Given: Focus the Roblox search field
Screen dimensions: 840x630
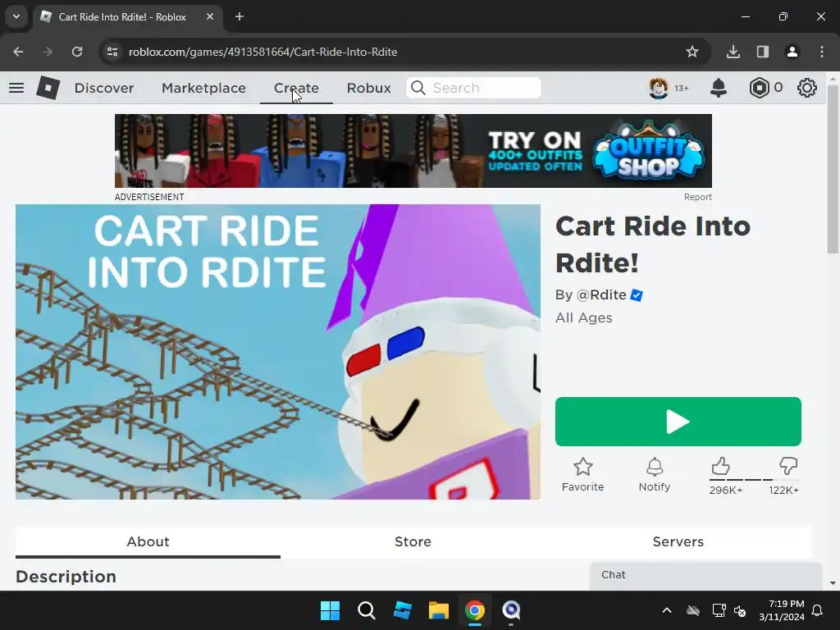Looking at the screenshot, I should pyautogui.click(x=473, y=88).
